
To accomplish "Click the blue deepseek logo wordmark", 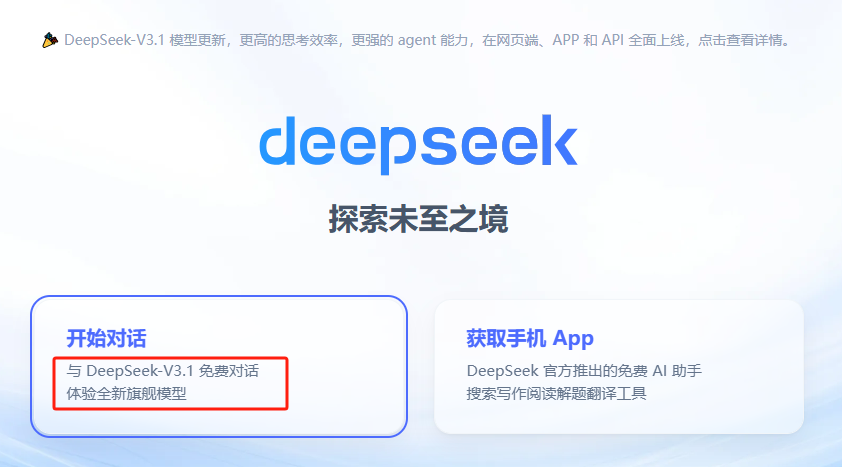I will point(418,144).
